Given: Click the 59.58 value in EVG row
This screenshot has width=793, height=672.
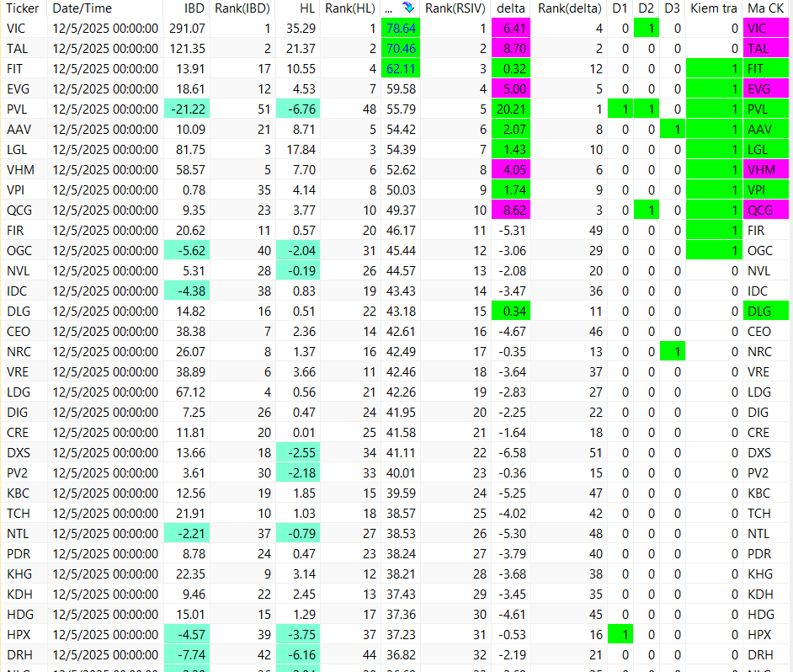Looking at the screenshot, I should tap(401, 89).
